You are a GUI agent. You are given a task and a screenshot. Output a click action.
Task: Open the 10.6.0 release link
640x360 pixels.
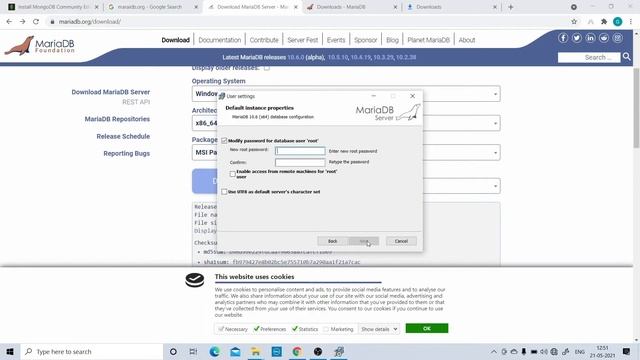coord(296,57)
